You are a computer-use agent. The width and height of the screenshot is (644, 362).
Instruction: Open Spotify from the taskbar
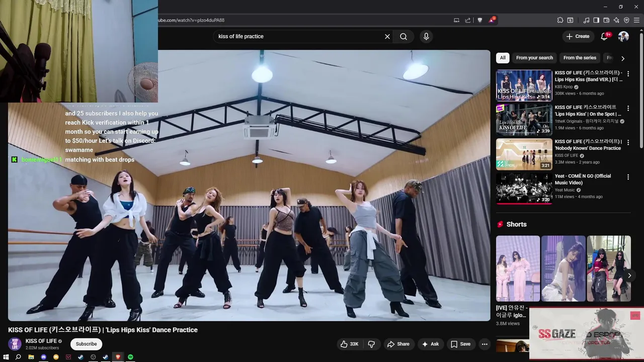(130, 357)
